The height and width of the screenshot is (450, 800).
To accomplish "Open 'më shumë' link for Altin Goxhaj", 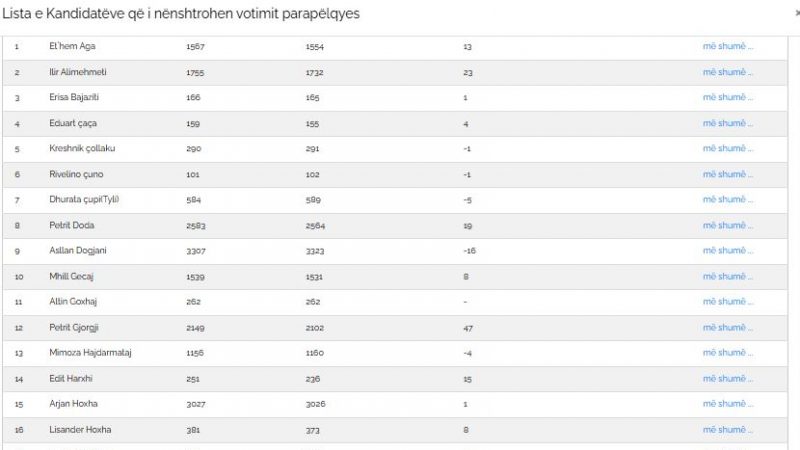I will pyautogui.click(x=728, y=302).
